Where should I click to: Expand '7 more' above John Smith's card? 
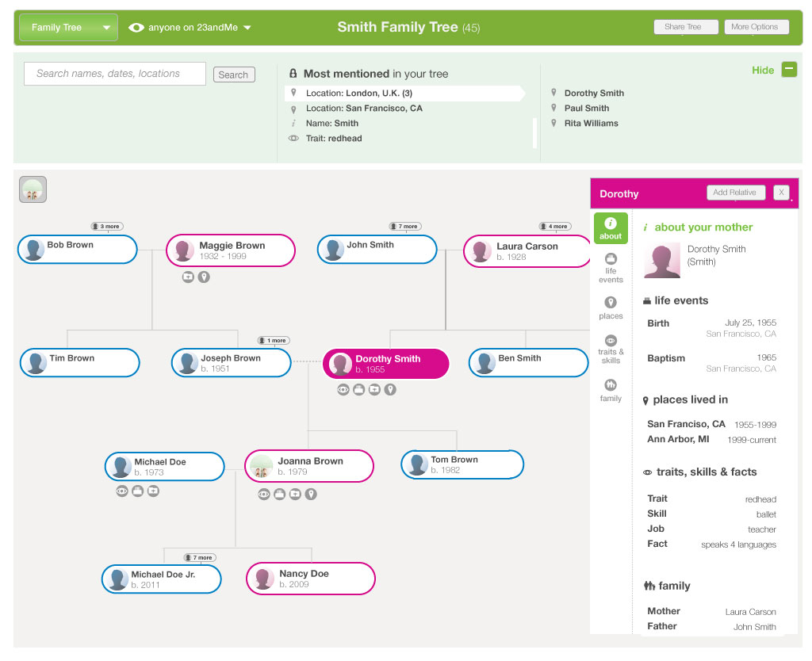[404, 226]
